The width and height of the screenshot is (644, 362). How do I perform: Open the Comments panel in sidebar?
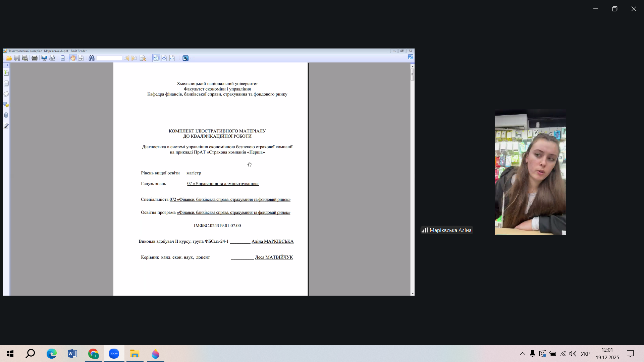[6, 105]
